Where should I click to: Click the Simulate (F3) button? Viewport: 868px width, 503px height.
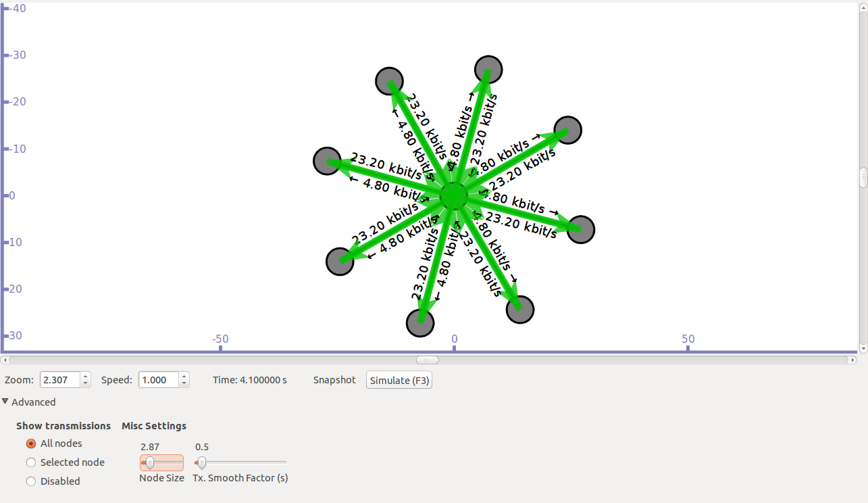pyautogui.click(x=399, y=380)
